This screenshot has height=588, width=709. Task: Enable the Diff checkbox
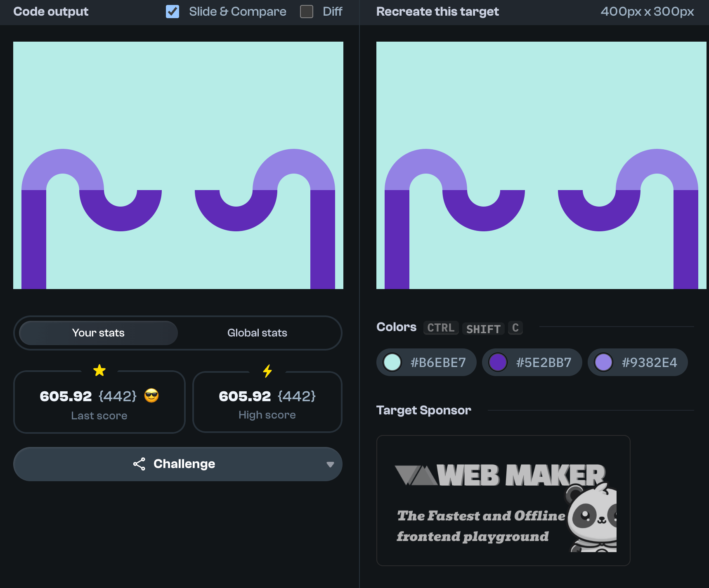(x=307, y=12)
